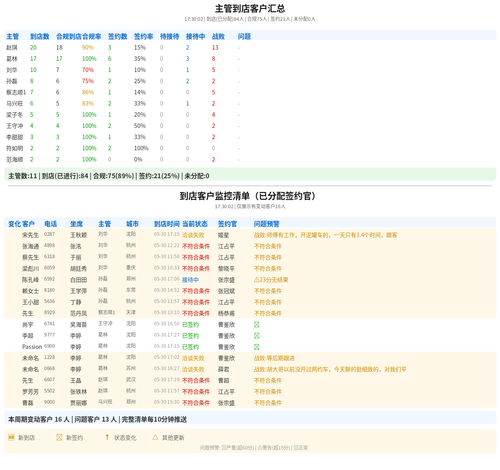Click the green check icon in phone 6741 row

click(x=257, y=324)
